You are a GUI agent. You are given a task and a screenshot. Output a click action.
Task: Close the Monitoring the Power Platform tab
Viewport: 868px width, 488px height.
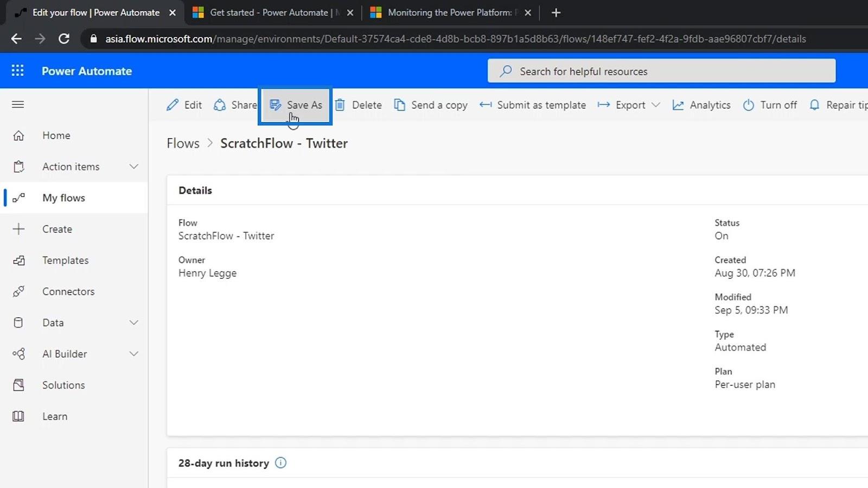tap(528, 12)
